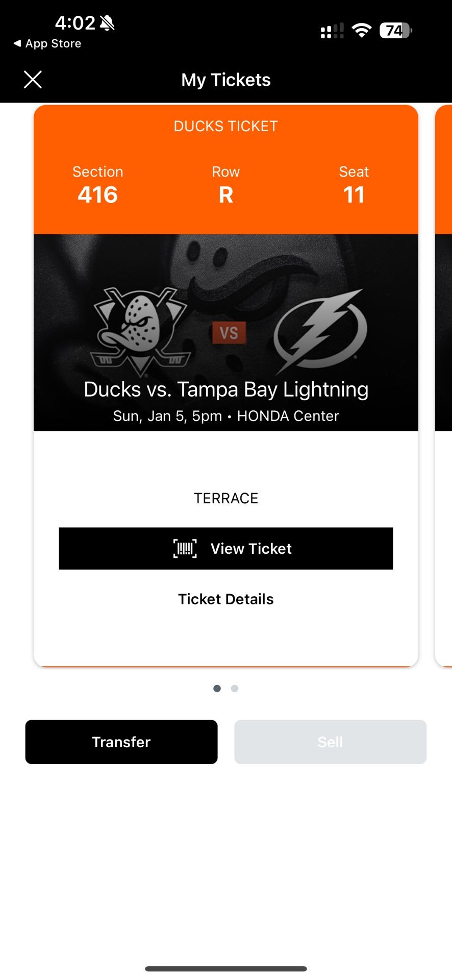Tap the red VS badge
The image size is (452, 980).
pyautogui.click(x=229, y=333)
